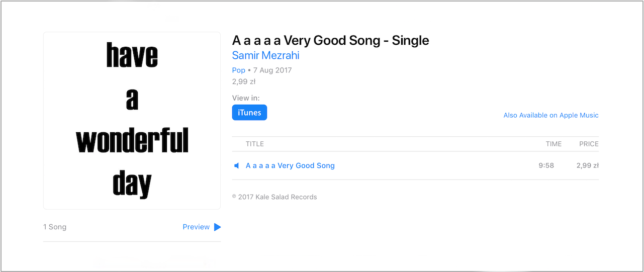Image resolution: width=644 pixels, height=272 pixels.
Task: Click the track's 2,99 zł price
Action: 588,165
